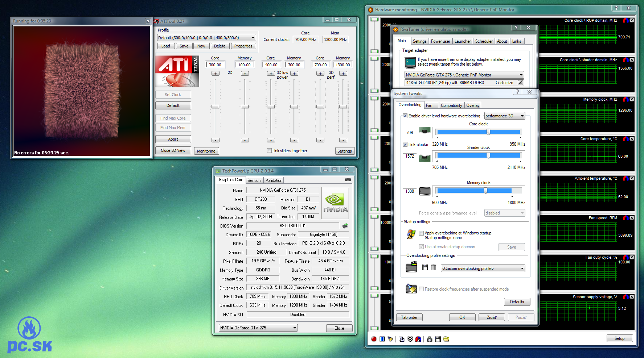
Task: Click the BIOS save chip icon in GPU-Z
Action: [345, 226]
